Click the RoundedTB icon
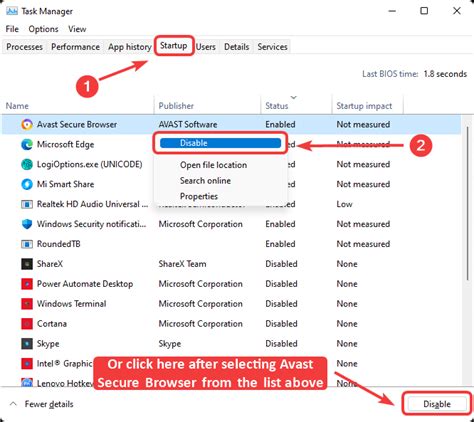Viewport: 474px width, 422px height. (x=27, y=244)
